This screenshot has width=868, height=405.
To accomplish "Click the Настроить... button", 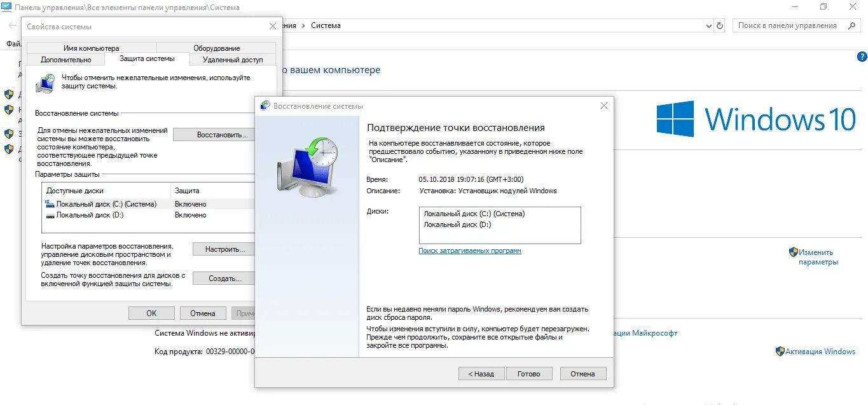I will tap(224, 249).
